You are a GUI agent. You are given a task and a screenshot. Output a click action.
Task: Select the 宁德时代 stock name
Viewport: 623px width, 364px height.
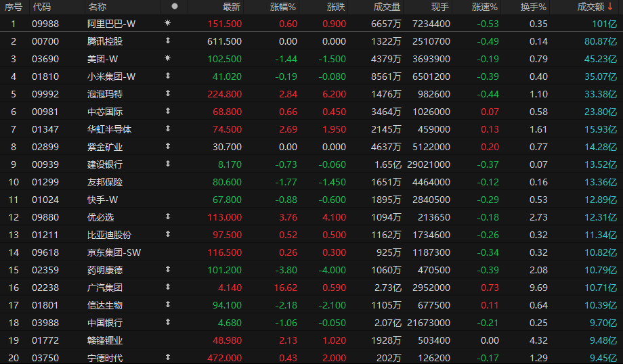[x=105, y=358]
